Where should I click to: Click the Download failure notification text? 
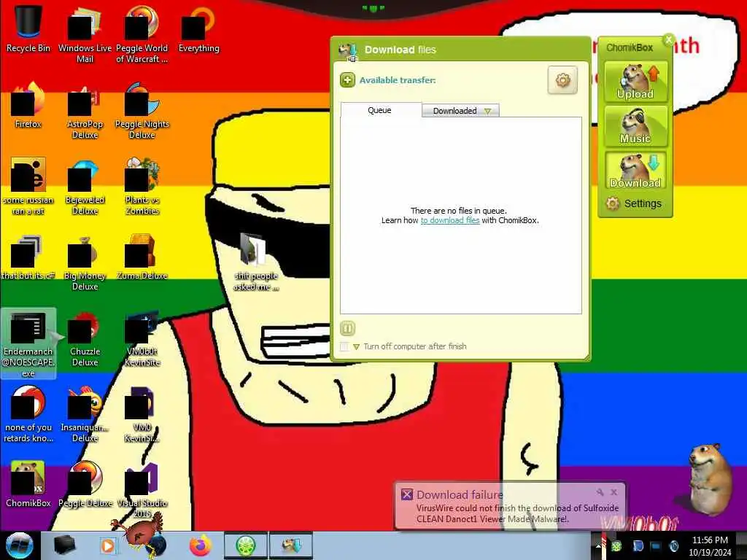(517, 514)
